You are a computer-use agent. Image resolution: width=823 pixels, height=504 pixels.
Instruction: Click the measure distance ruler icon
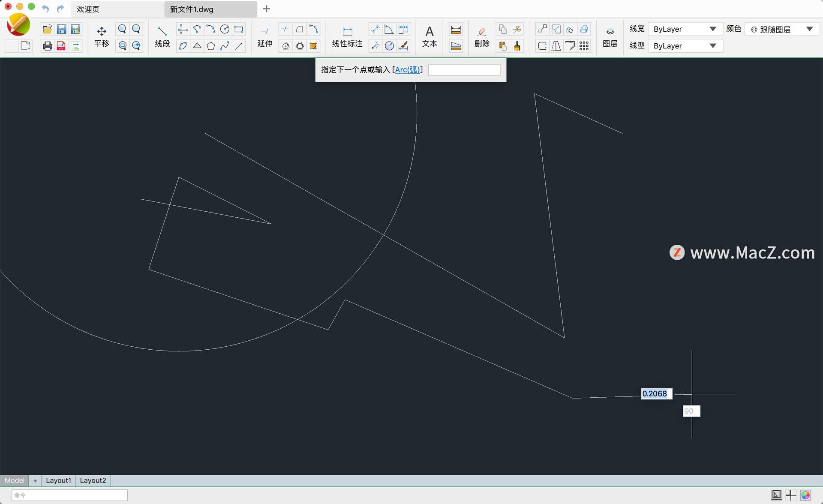(456, 29)
